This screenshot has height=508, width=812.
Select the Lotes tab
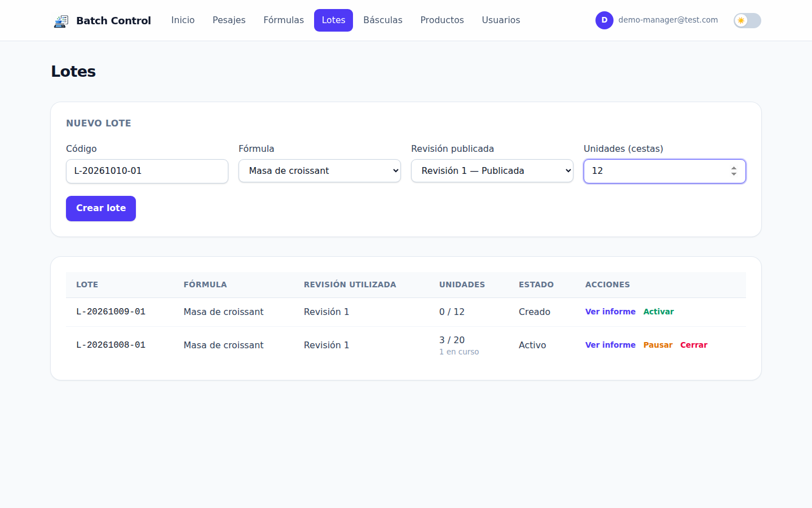[x=333, y=20]
